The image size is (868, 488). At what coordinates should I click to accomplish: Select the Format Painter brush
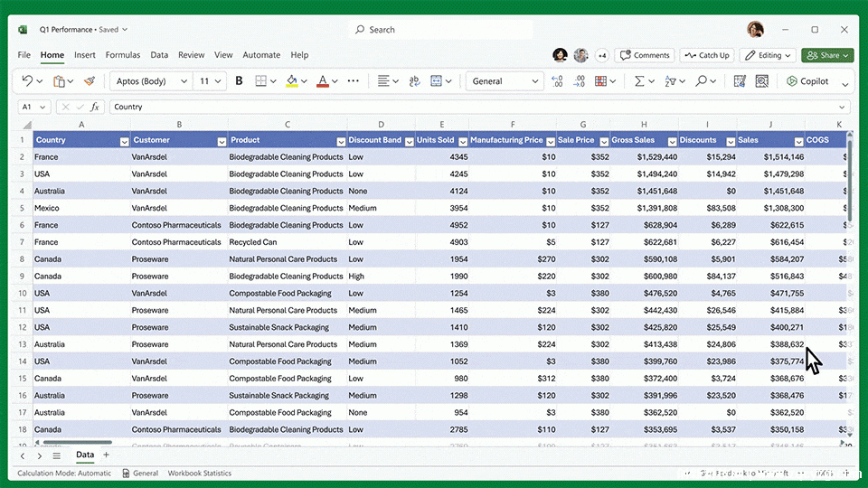tap(90, 80)
